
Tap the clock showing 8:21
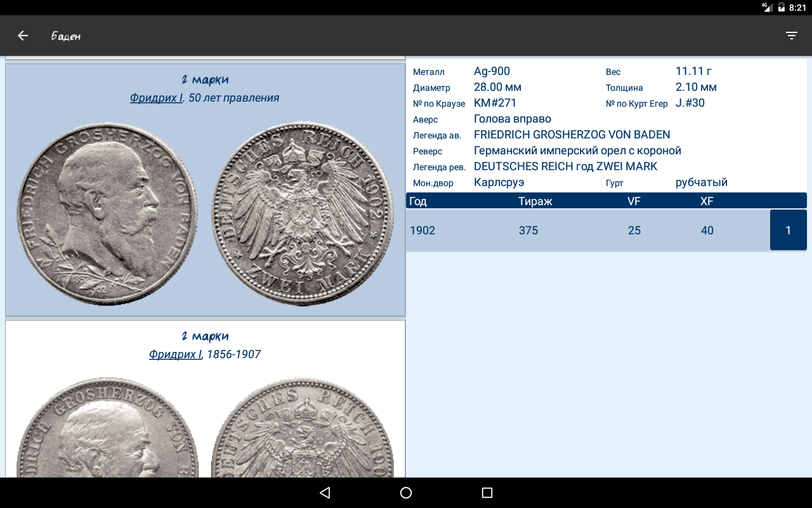797,8
